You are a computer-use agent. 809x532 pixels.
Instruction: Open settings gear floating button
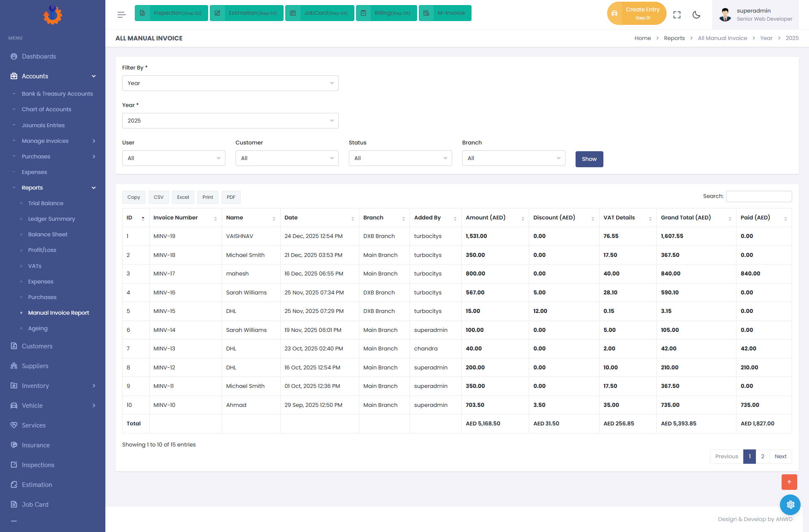pyautogui.click(x=790, y=504)
